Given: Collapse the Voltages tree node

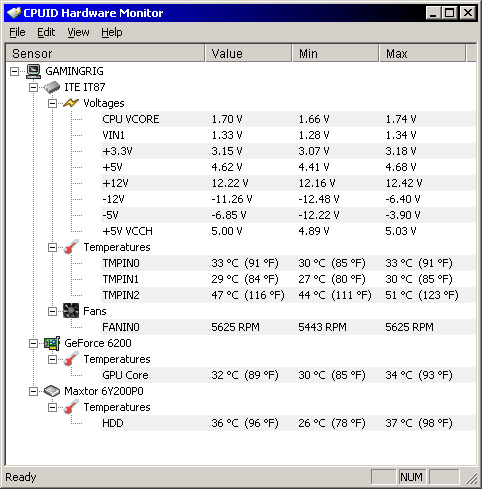Looking at the screenshot, I should click(52, 103).
